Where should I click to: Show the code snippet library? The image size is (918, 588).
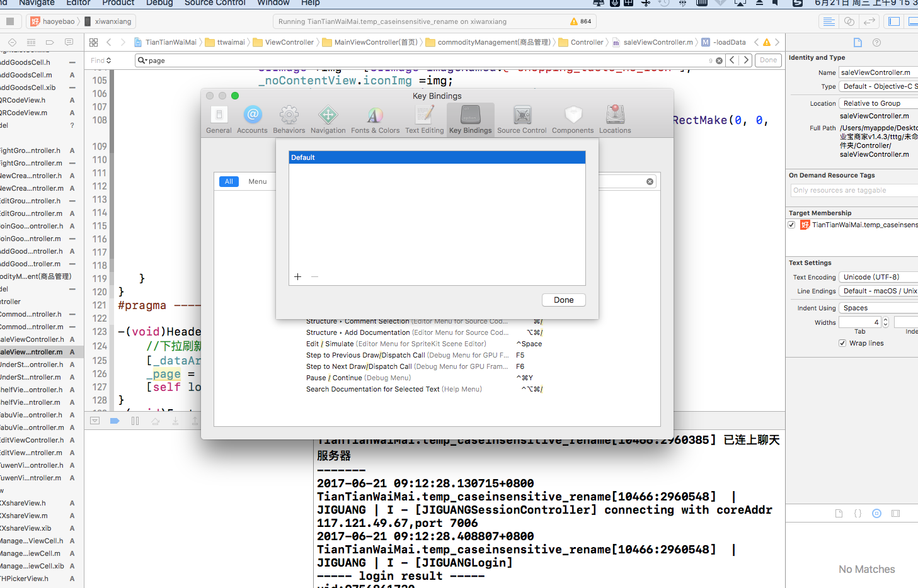click(858, 514)
